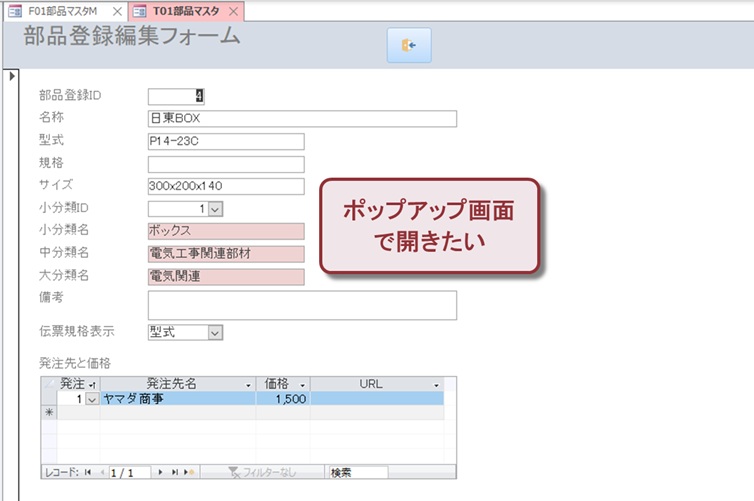Close the T01部品マスタ tab
This screenshot has height=501, width=754.
coord(233,11)
